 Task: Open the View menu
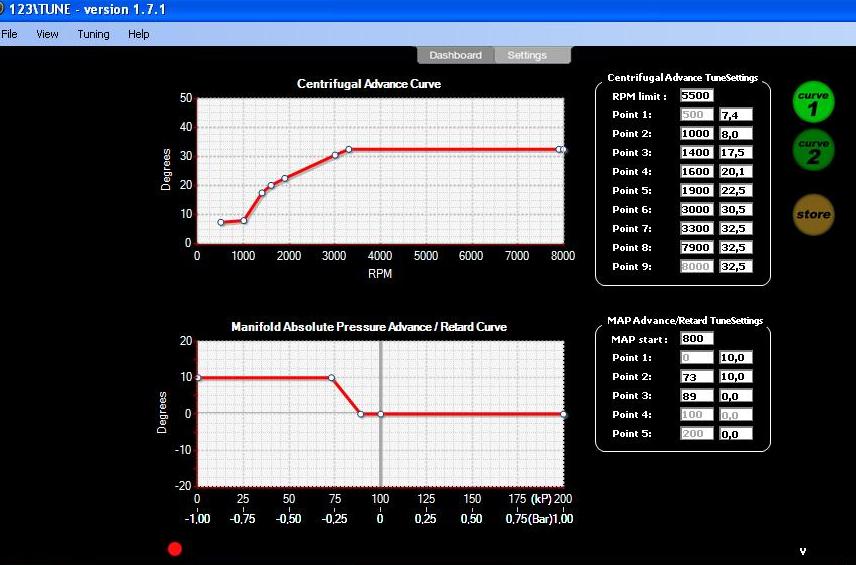[x=47, y=34]
